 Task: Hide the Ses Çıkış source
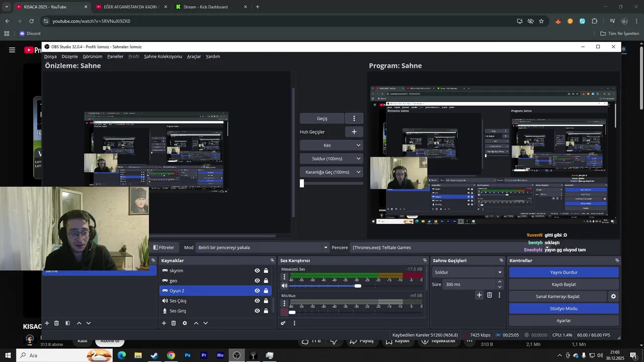[x=257, y=301]
